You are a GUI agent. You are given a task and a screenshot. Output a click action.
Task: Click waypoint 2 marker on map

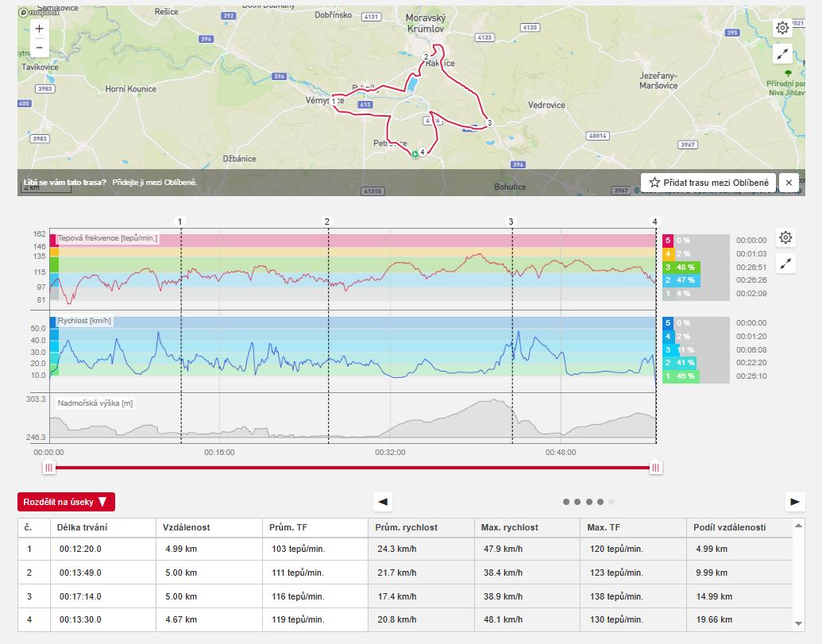pyautogui.click(x=426, y=56)
